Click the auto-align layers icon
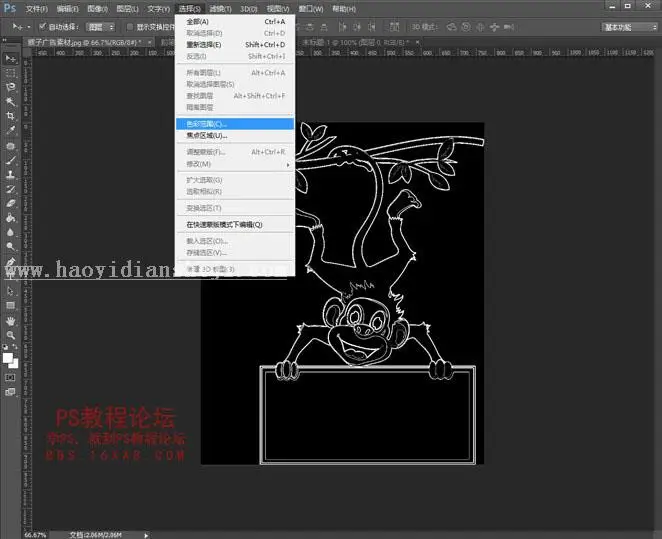662x539 pixels. pyautogui.click(x=394, y=27)
